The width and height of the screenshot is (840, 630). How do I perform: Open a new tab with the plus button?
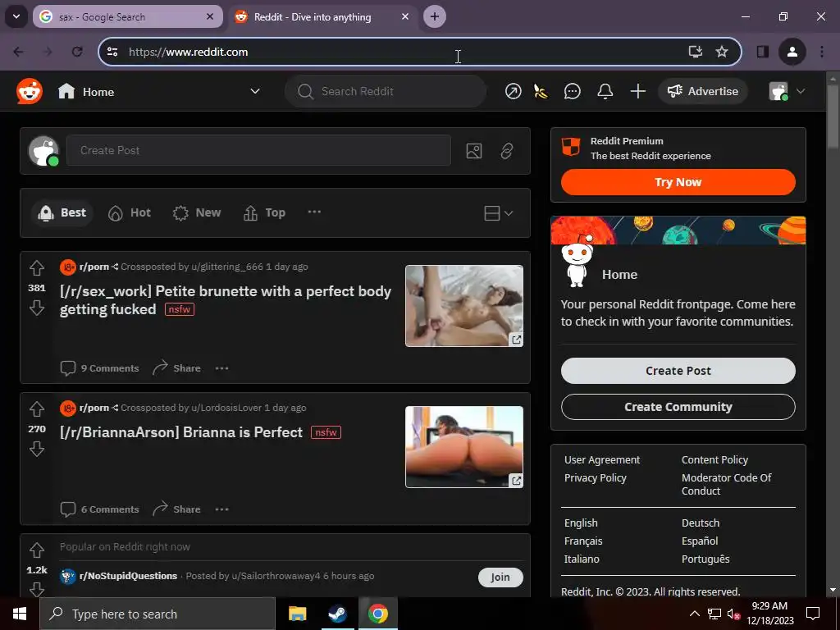435,16
